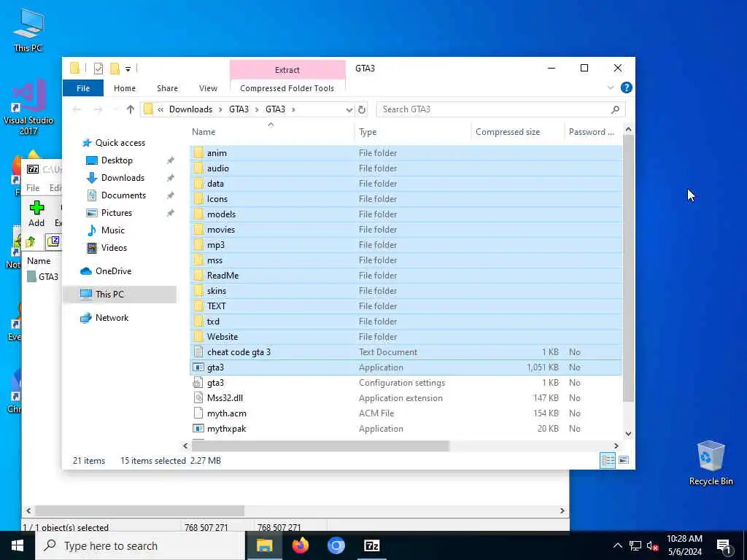Click the mythxpak application icon

point(198,428)
